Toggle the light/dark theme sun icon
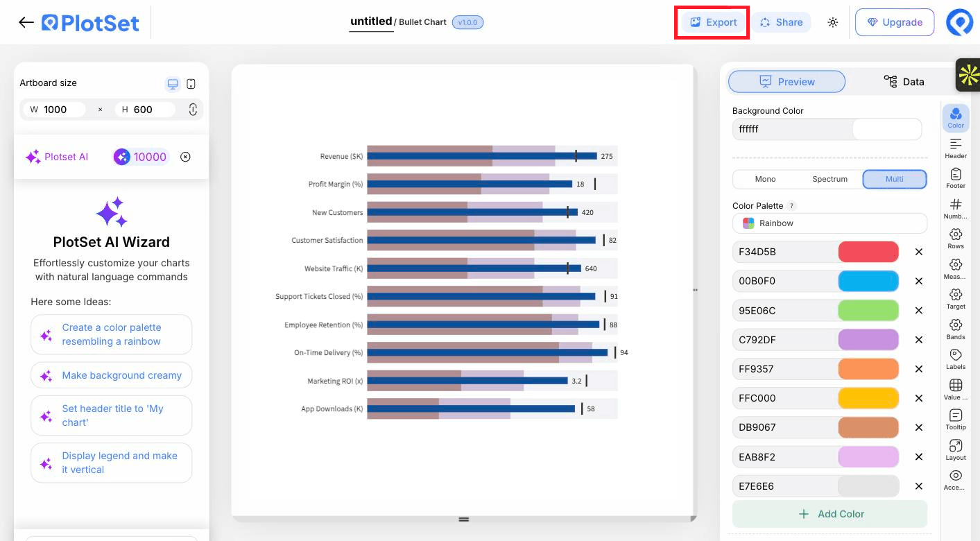The image size is (980, 541). pos(833,22)
